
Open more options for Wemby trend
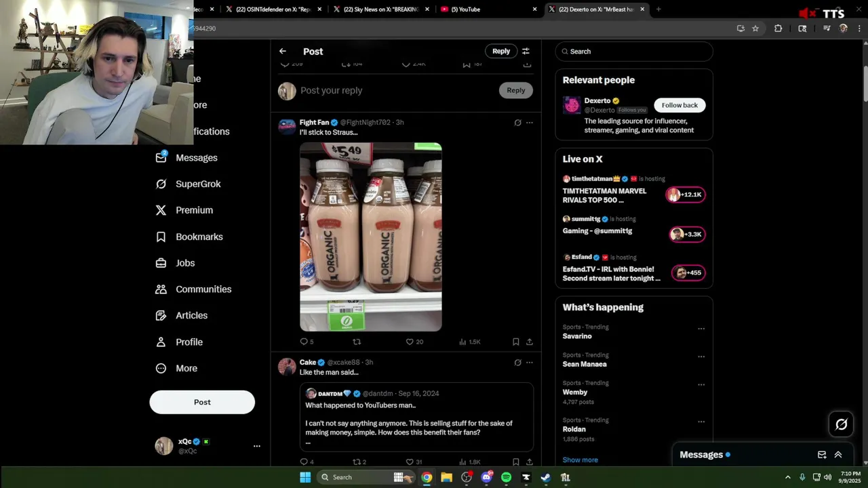point(701,384)
